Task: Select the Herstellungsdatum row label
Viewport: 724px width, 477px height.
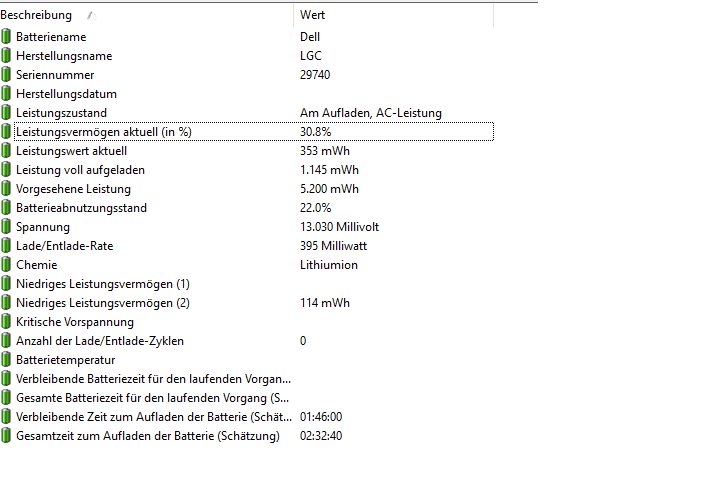Action: coord(66,94)
